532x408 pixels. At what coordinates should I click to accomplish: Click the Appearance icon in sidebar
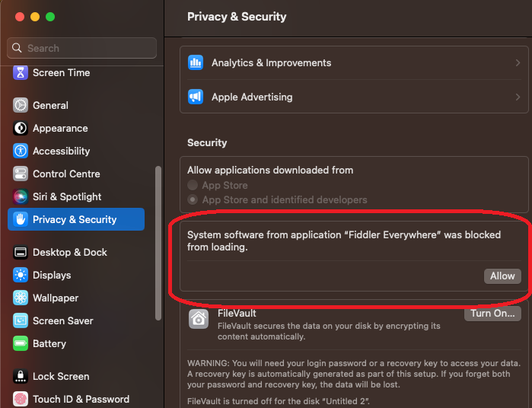pyautogui.click(x=21, y=129)
